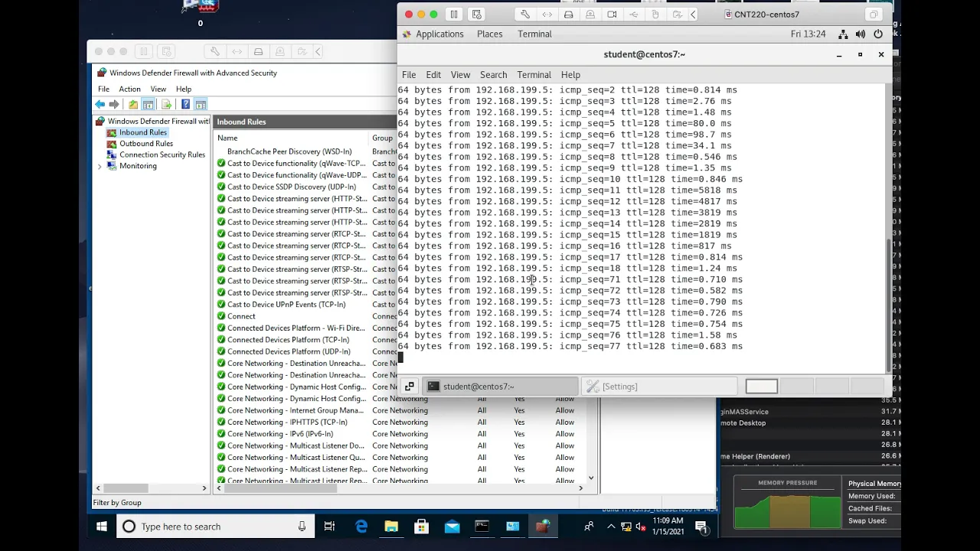Click blue Help icon in Firewall toolbar
Viewport: 980px width, 551px height.
point(185,104)
